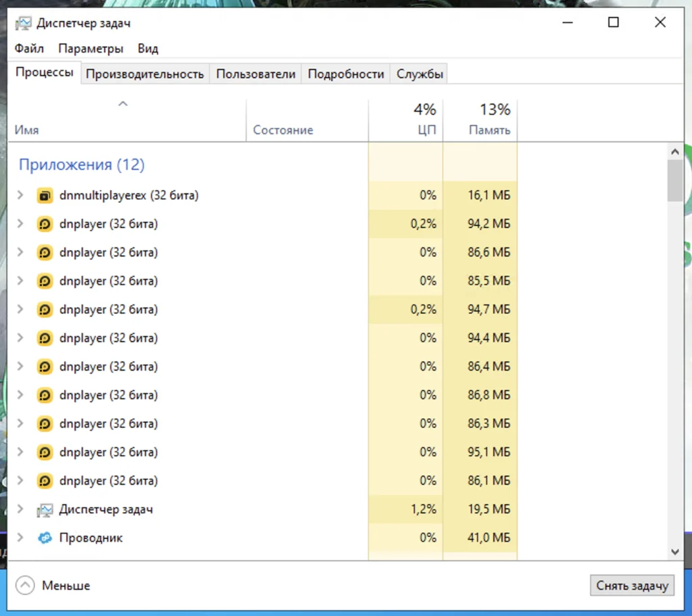Sort by the Имя column header

(x=126, y=120)
